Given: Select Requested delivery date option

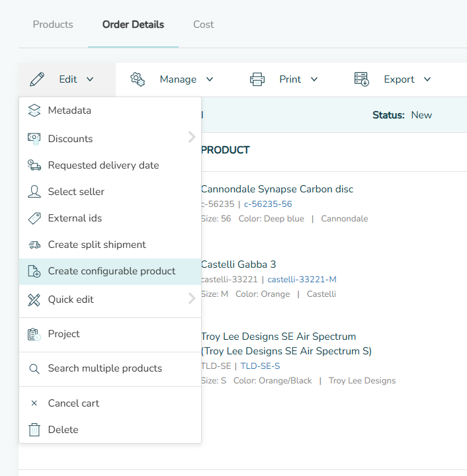Looking at the screenshot, I should tap(103, 165).
